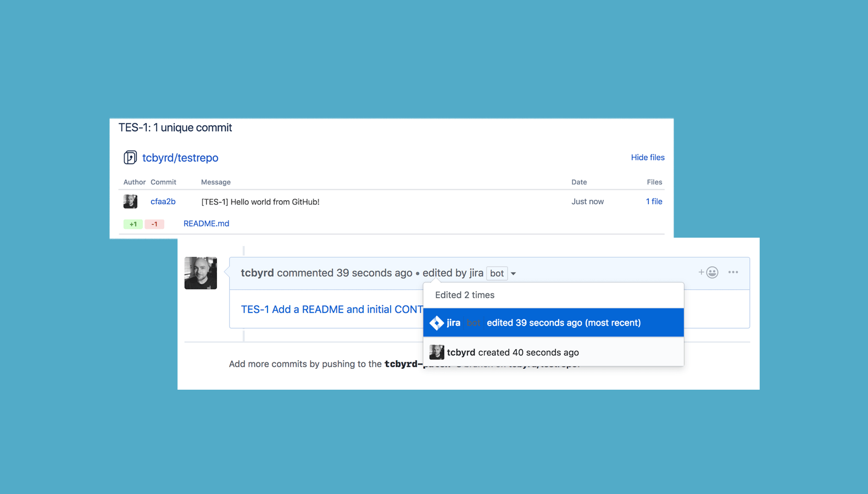The height and width of the screenshot is (494, 868).
Task: Open commit cfaa2b
Action: 163,201
